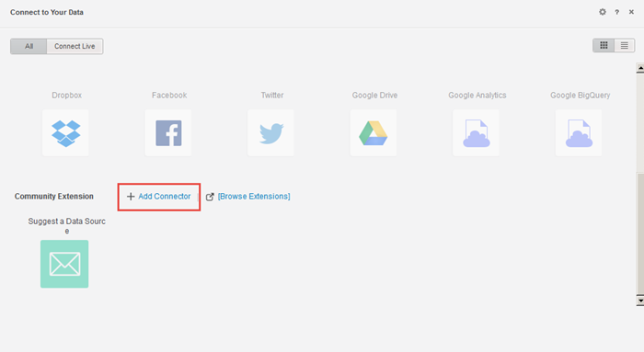Viewport: 644px width, 352px height.
Task: Open the Google Drive connector
Action: point(374,133)
